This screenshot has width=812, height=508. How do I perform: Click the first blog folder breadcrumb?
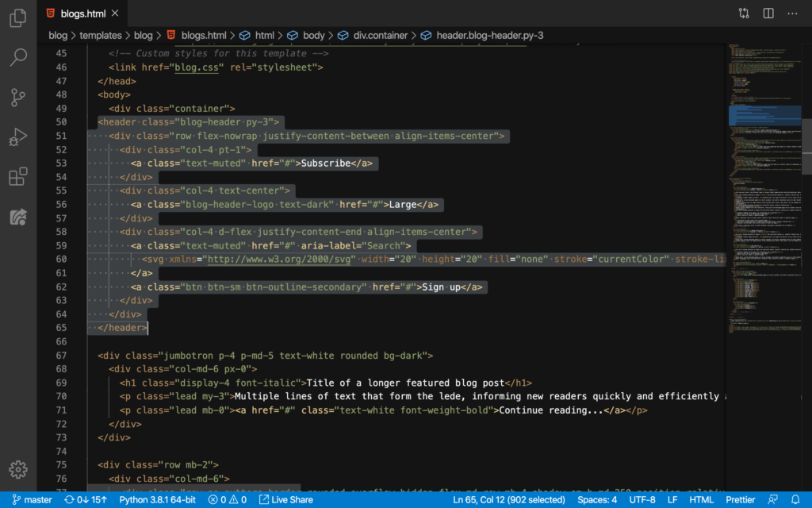point(58,35)
